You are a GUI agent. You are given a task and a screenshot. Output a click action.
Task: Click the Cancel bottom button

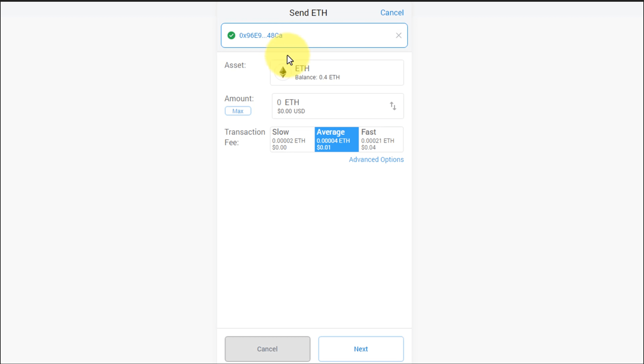click(267, 349)
